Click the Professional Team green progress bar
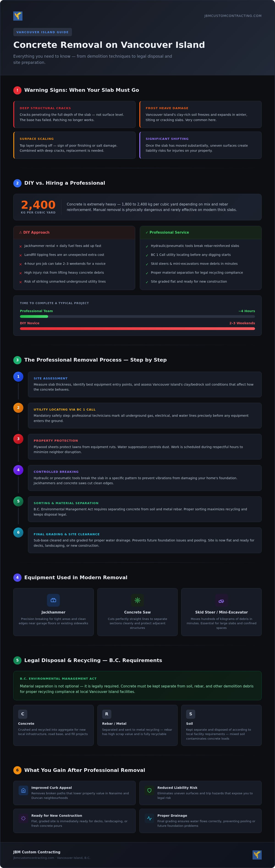This screenshot has height=868, width=275. point(34,316)
